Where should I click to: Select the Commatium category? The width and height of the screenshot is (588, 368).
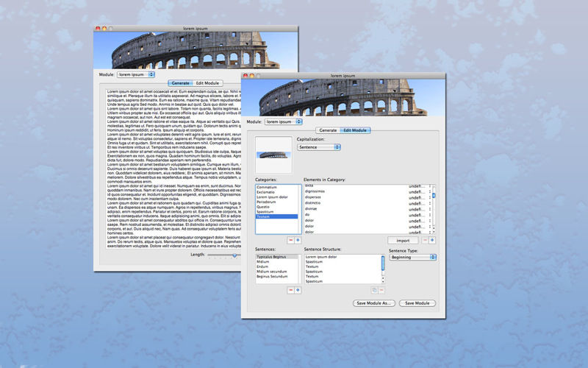click(x=277, y=187)
